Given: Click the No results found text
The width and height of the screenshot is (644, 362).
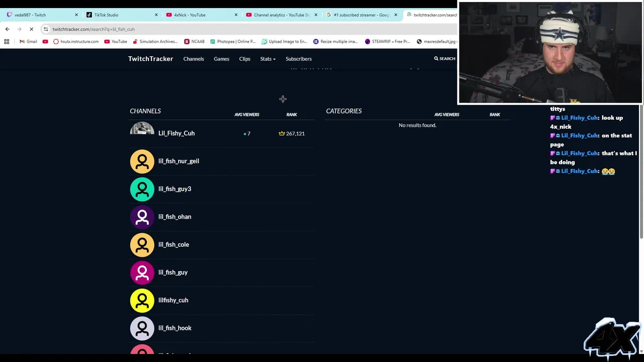Looking at the screenshot, I should [x=417, y=125].
